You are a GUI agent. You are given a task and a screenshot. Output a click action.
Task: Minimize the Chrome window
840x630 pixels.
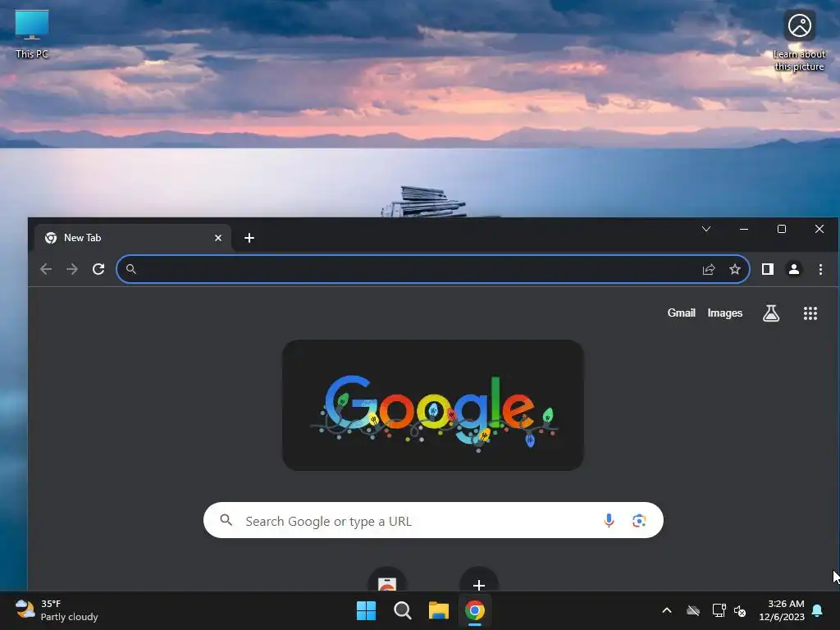click(x=743, y=230)
